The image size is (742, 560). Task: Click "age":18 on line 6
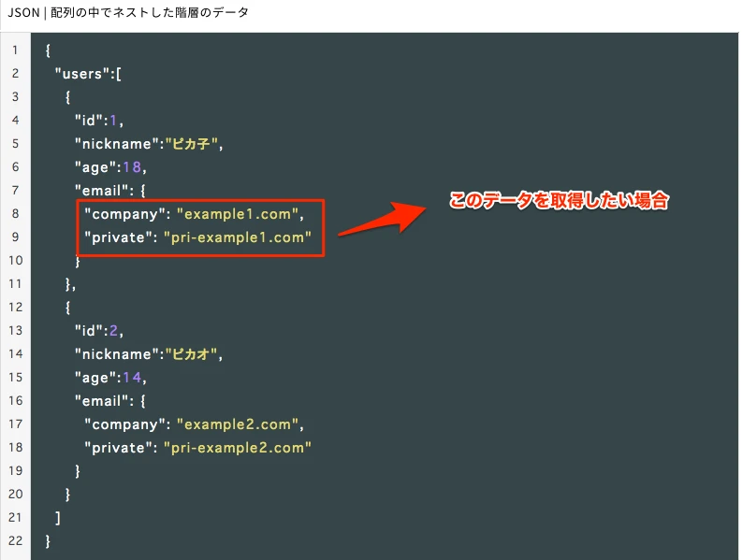point(110,167)
